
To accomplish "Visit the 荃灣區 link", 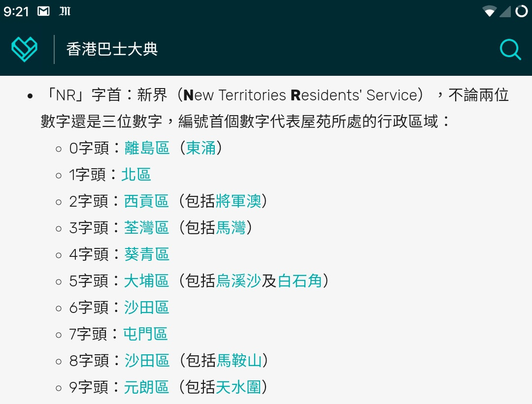I will click(x=146, y=228).
